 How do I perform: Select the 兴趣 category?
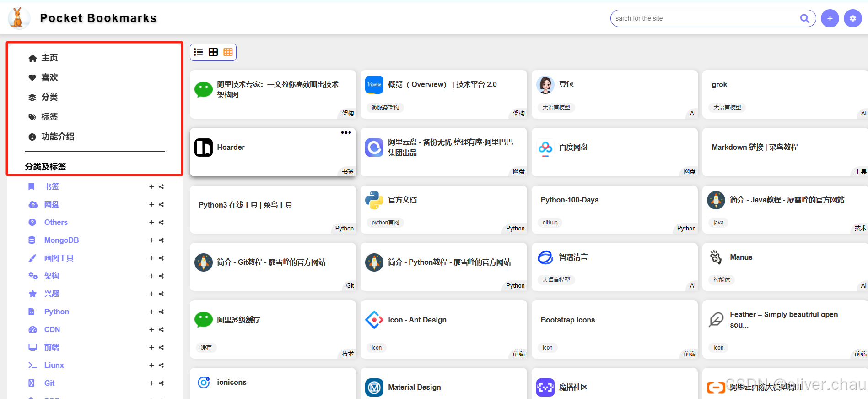pos(51,294)
